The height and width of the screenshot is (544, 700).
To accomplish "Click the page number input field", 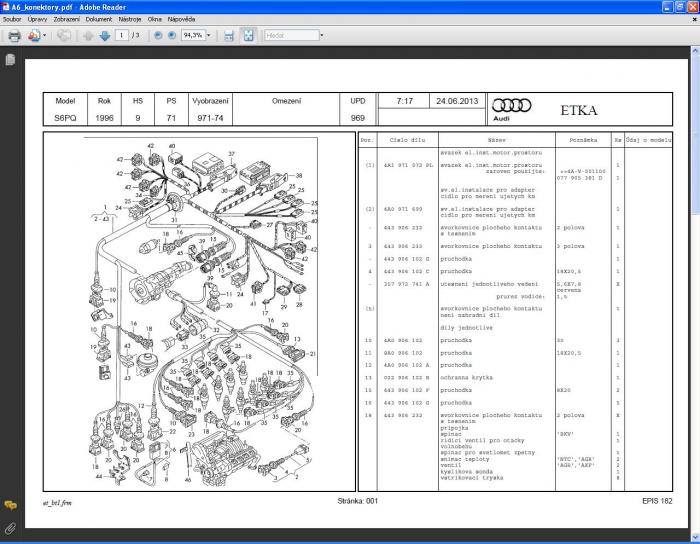I will [122, 35].
